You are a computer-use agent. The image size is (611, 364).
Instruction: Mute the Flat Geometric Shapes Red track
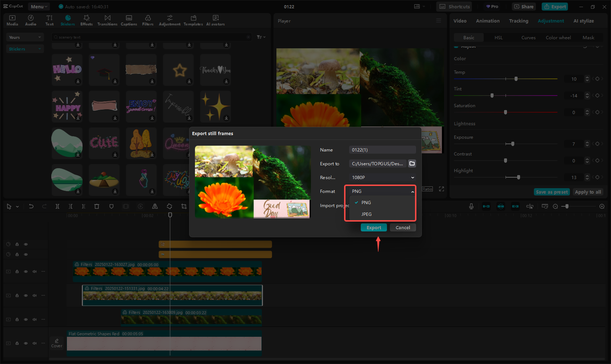(x=35, y=343)
